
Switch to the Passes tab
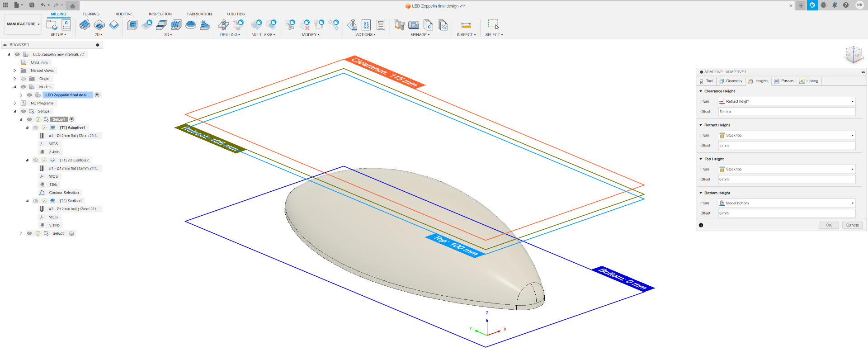coord(784,81)
